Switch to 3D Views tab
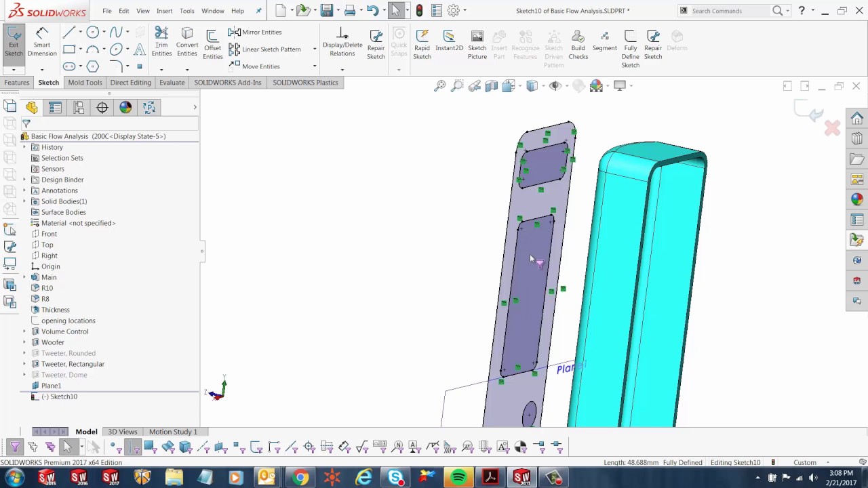Screen dimensions: 868x488 (x=122, y=432)
